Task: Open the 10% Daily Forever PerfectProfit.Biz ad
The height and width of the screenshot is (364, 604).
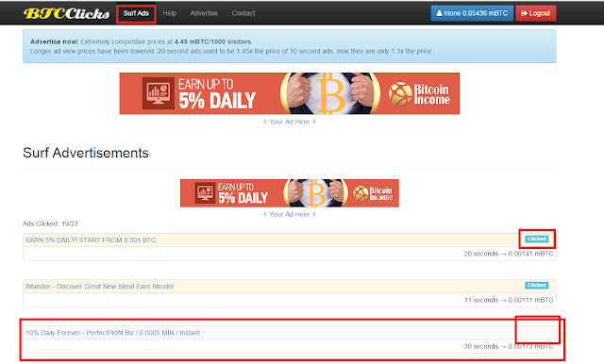Action: (x=112, y=333)
